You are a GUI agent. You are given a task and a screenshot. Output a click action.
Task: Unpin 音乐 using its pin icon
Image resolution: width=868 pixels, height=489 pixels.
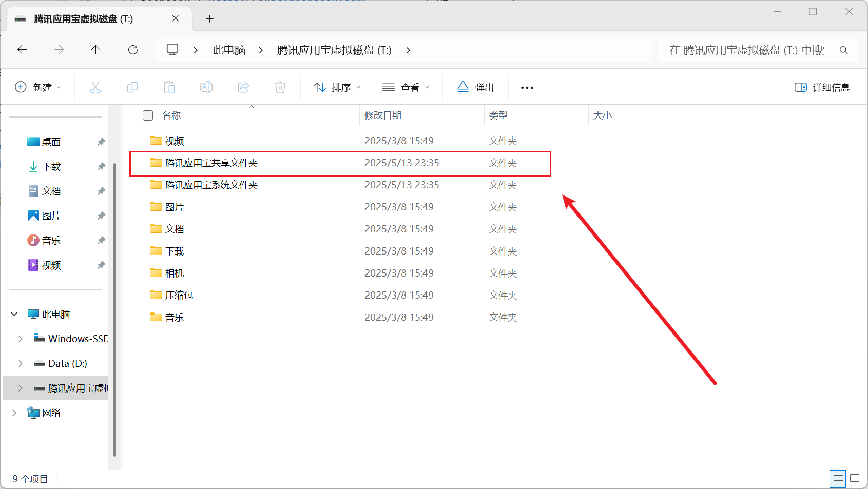(101, 241)
